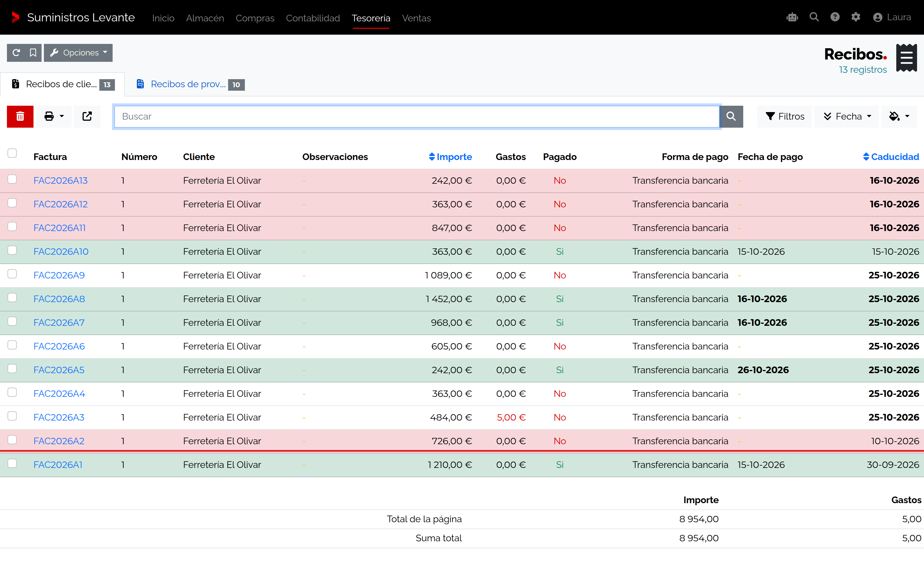The height and width of the screenshot is (569, 924).
Task: Click the Recibos receipt icon at top right
Action: pos(906,57)
